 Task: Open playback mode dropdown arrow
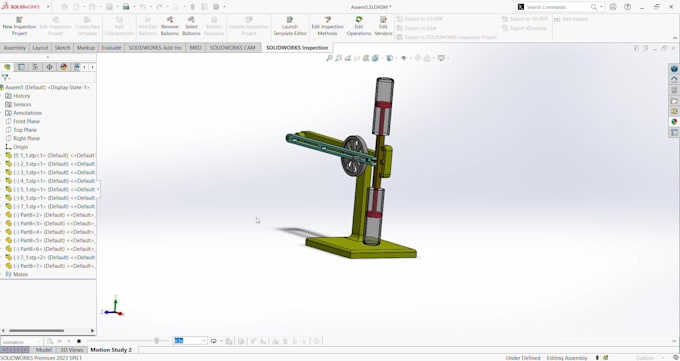tap(221, 341)
